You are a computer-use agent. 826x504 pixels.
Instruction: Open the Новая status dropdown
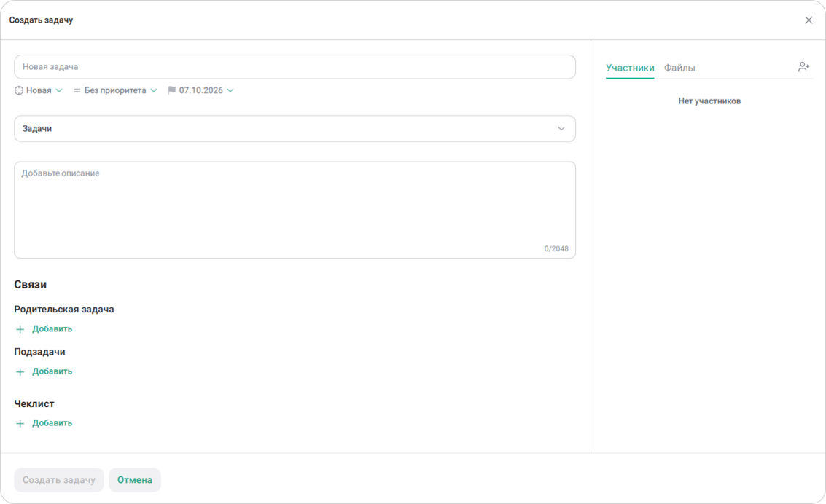pyautogui.click(x=39, y=90)
